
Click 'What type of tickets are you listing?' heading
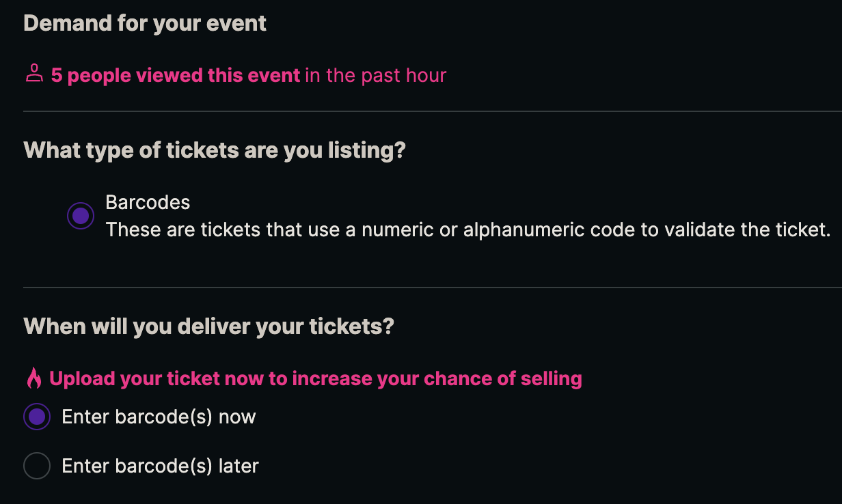coord(214,150)
